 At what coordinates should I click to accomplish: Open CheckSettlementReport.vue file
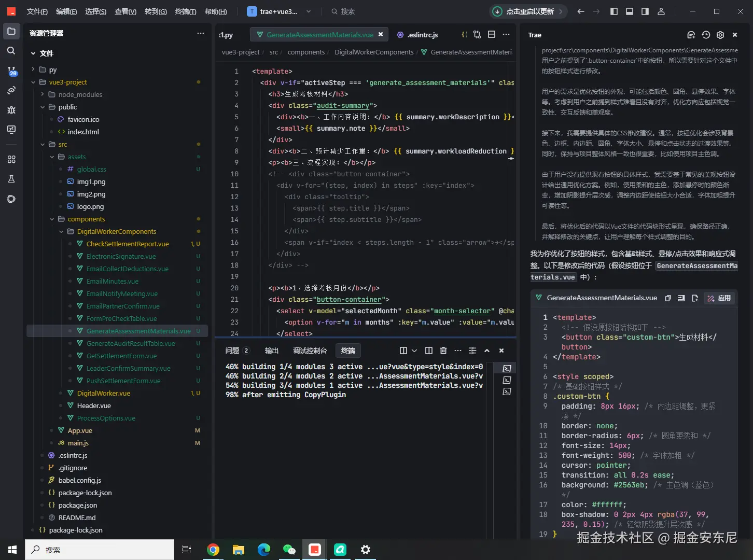tap(128, 244)
